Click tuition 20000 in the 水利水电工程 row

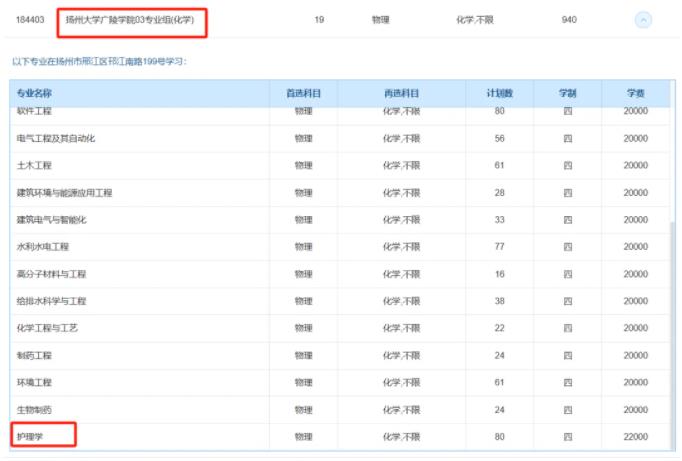[635, 247]
